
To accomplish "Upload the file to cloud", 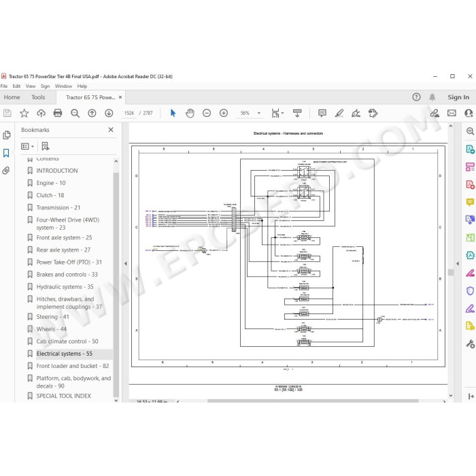I will (x=41, y=114).
